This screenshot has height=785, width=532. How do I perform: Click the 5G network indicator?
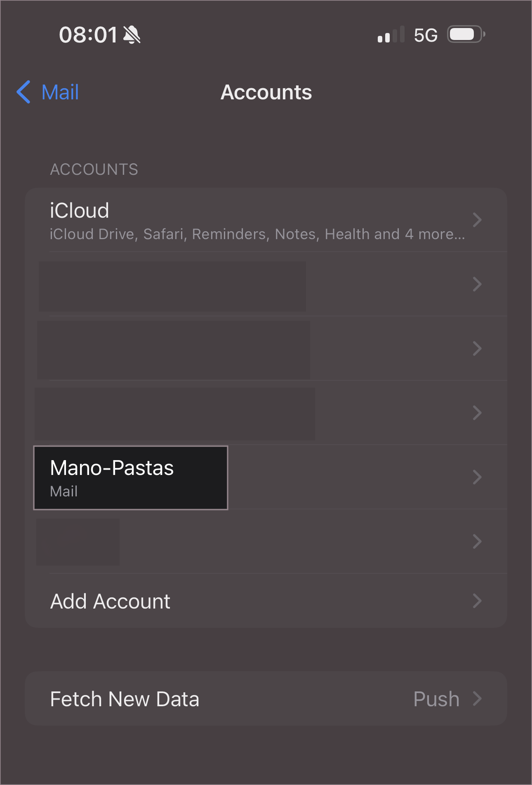pos(426,35)
